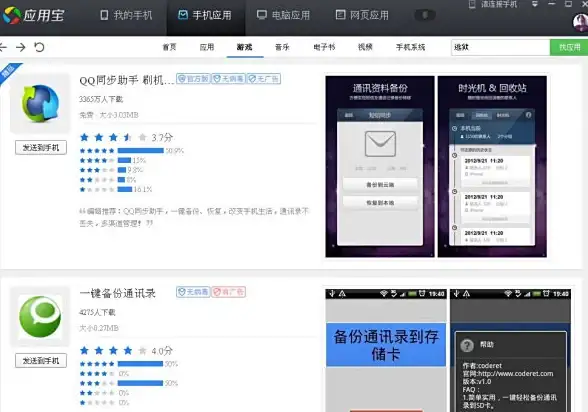Click the 3365万人下载 download count
588x412 pixels.
click(101, 99)
